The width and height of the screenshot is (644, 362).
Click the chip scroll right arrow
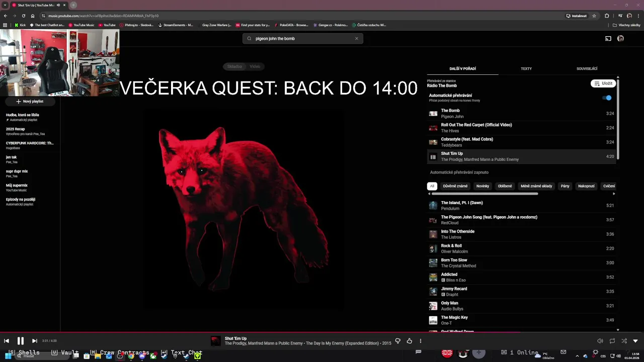[614, 194]
